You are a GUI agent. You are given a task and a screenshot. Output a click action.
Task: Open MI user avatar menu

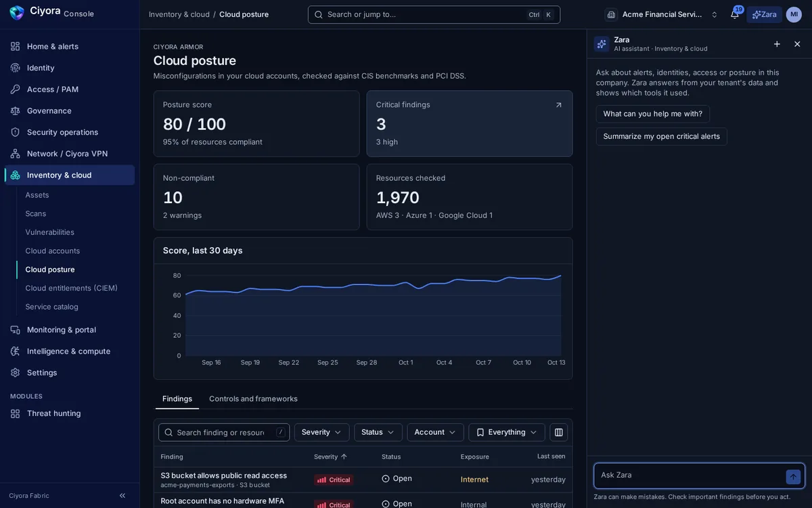pyautogui.click(x=794, y=14)
